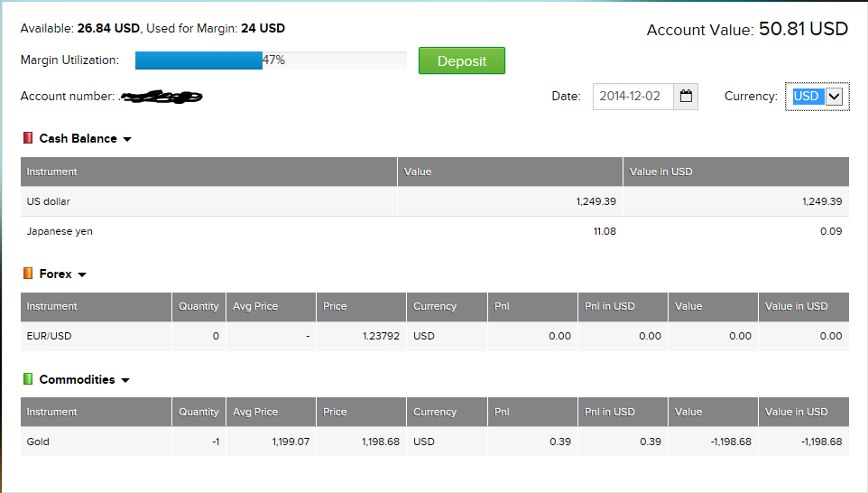Click the orange Forex section icon
The image size is (868, 493).
click(x=28, y=274)
